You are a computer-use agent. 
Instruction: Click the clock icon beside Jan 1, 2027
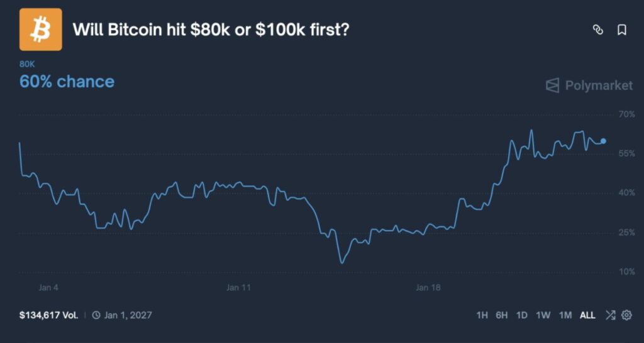click(x=96, y=315)
